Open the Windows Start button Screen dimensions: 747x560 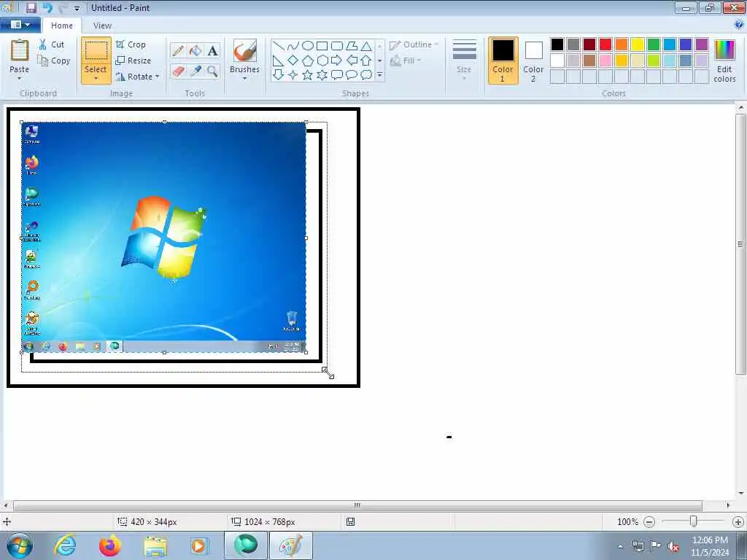[x=20, y=545]
